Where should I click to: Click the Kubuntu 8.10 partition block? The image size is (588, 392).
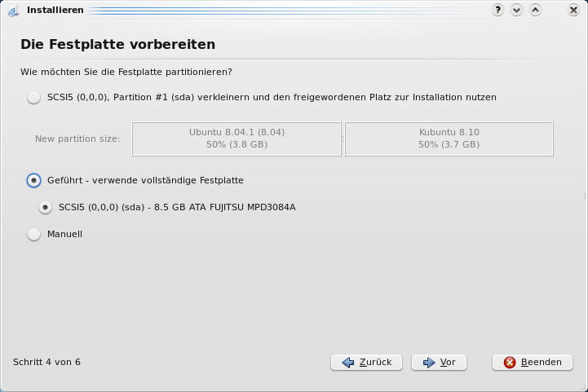pos(449,139)
